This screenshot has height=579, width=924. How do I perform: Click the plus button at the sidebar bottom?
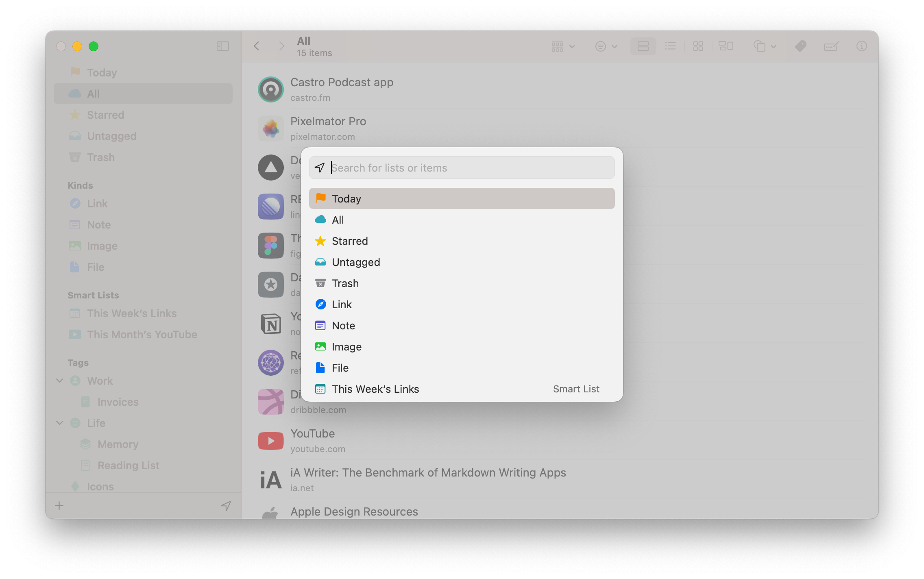pos(59,505)
